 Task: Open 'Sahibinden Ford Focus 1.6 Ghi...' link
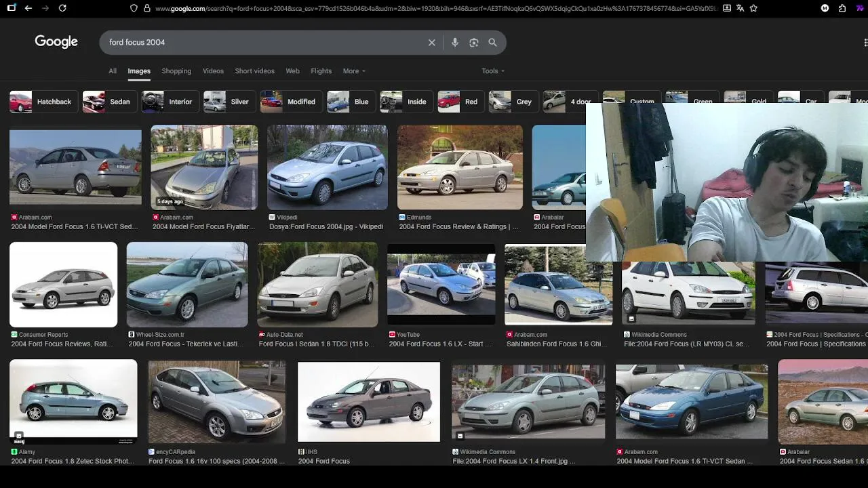557,344
